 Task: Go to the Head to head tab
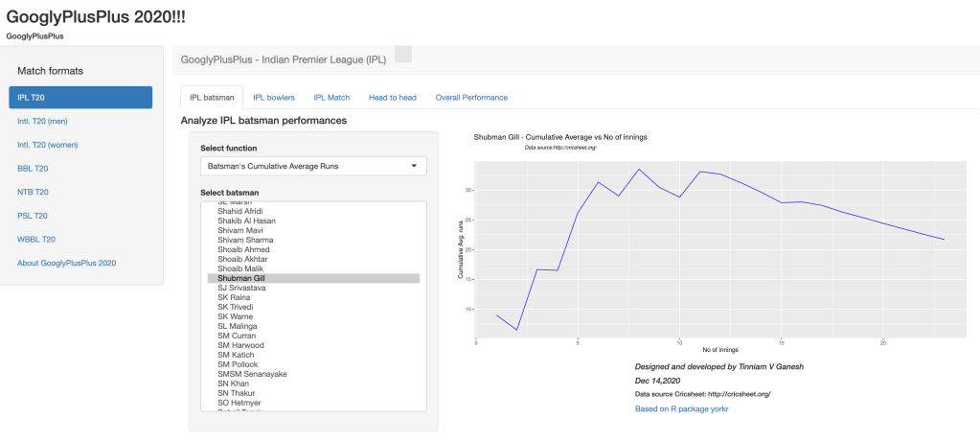click(393, 98)
